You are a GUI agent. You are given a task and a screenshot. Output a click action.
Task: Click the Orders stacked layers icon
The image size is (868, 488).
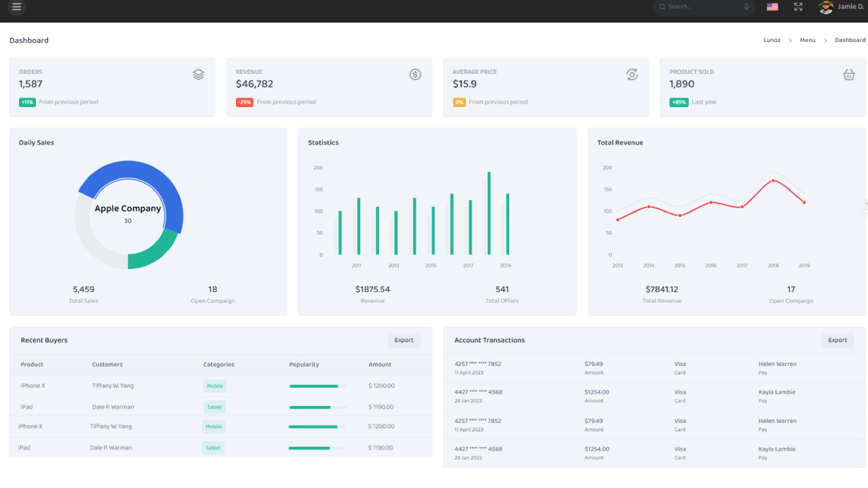pyautogui.click(x=198, y=75)
